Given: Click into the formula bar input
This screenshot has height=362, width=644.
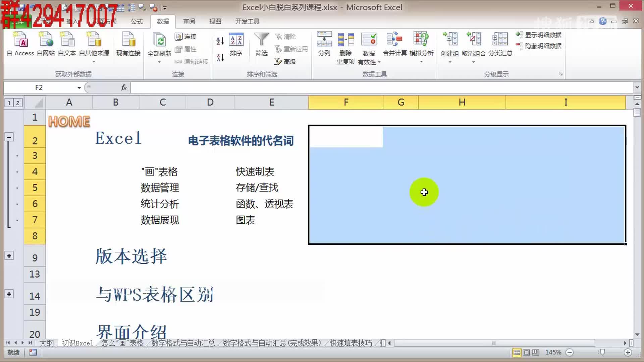Looking at the screenshot, I should (382, 87).
